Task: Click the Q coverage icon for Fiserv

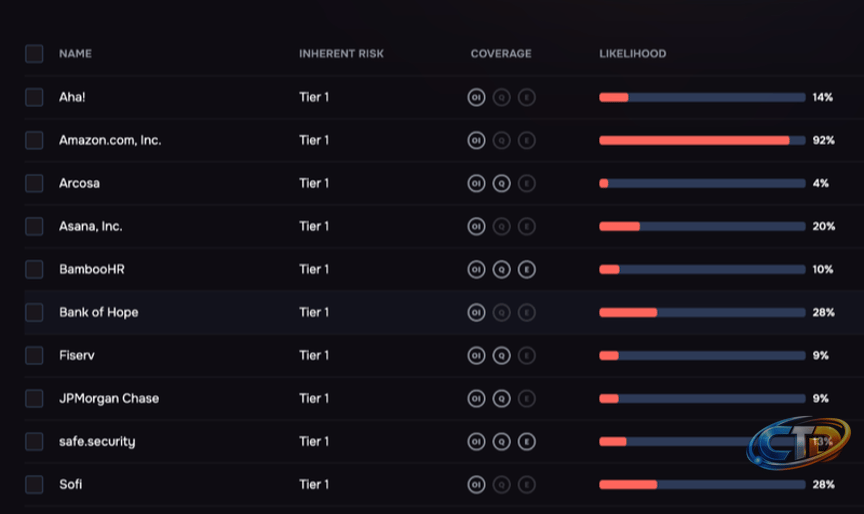Action: click(501, 355)
